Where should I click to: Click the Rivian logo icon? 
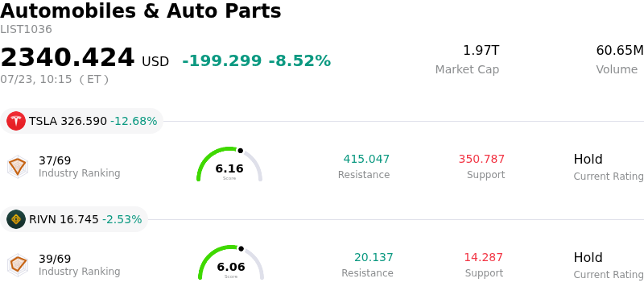16,219
